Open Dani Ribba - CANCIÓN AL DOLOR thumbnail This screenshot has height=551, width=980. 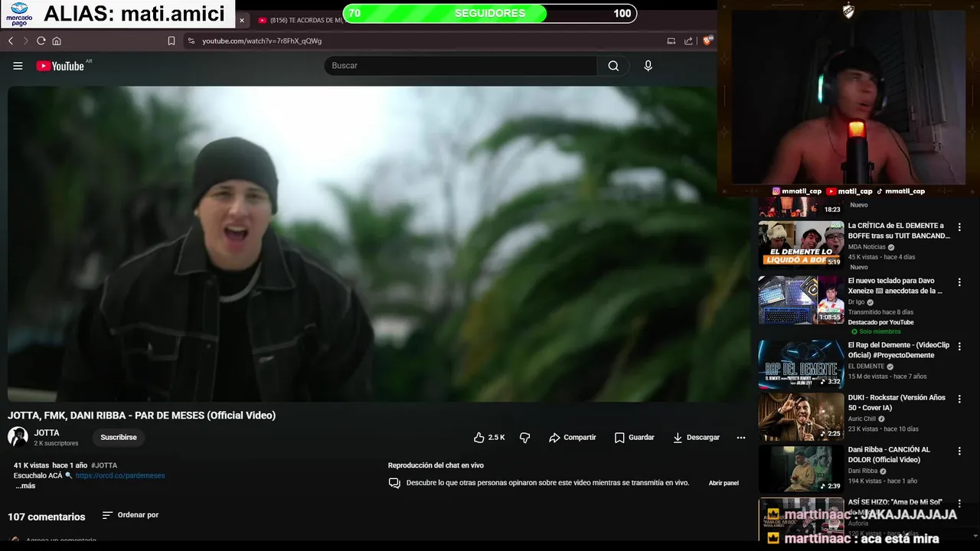[x=801, y=468]
